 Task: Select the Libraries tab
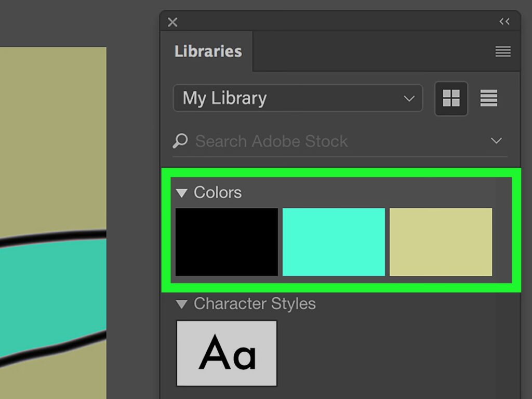click(x=208, y=51)
